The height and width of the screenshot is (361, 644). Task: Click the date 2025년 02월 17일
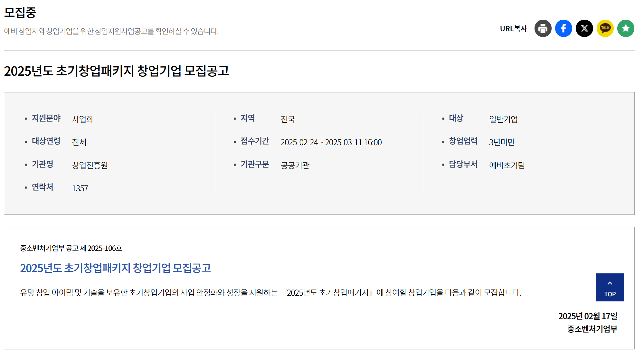588,316
